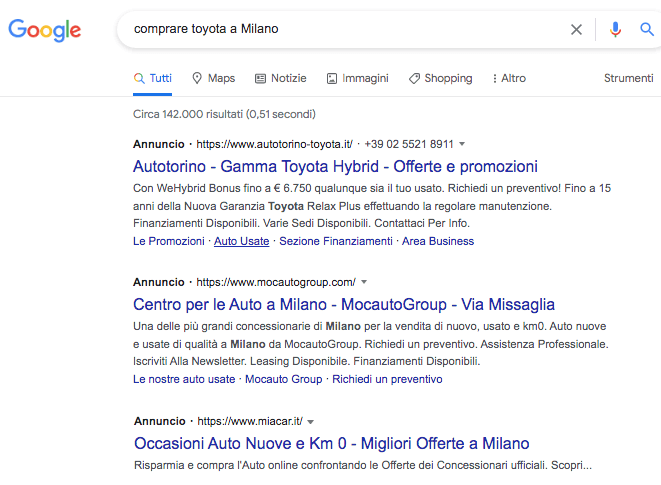
Task: Click the magnifying glass search button
Action: click(x=647, y=30)
